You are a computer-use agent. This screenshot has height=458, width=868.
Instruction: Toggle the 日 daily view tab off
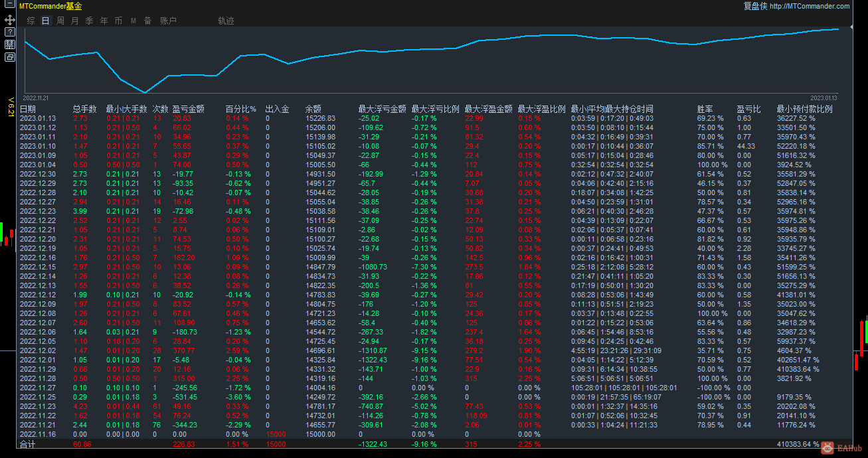click(44, 21)
